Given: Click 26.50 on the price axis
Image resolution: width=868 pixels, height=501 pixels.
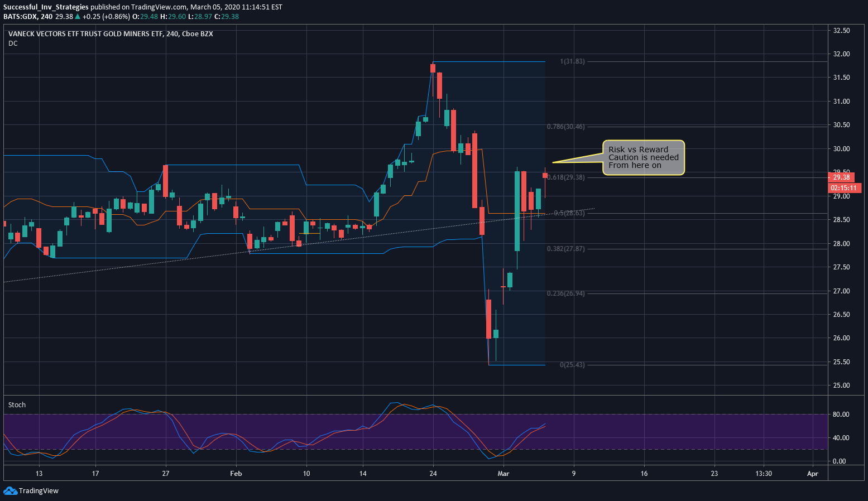Looking at the screenshot, I should 841,315.
